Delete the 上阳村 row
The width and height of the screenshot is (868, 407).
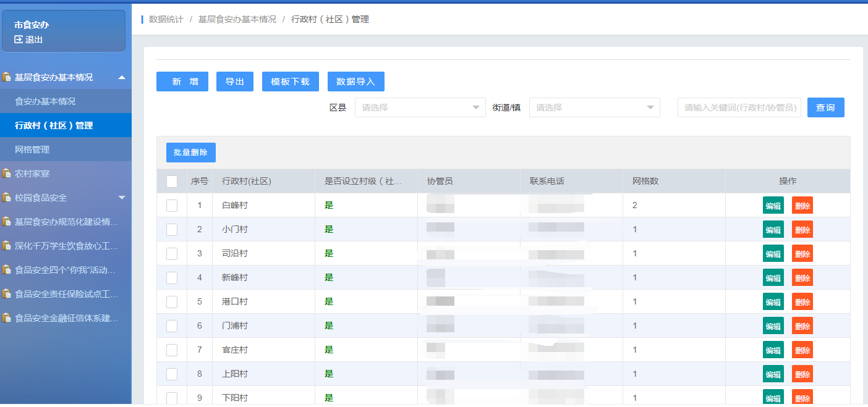click(802, 374)
